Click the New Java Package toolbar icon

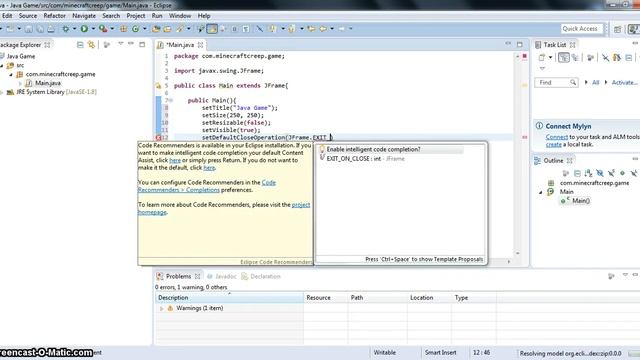click(x=123, y=29)
